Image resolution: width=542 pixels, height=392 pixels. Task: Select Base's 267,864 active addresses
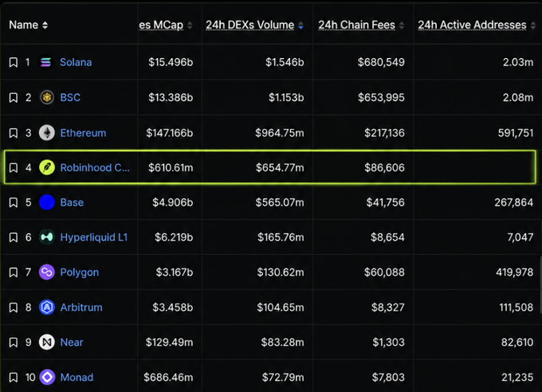[x=513, y=202]
